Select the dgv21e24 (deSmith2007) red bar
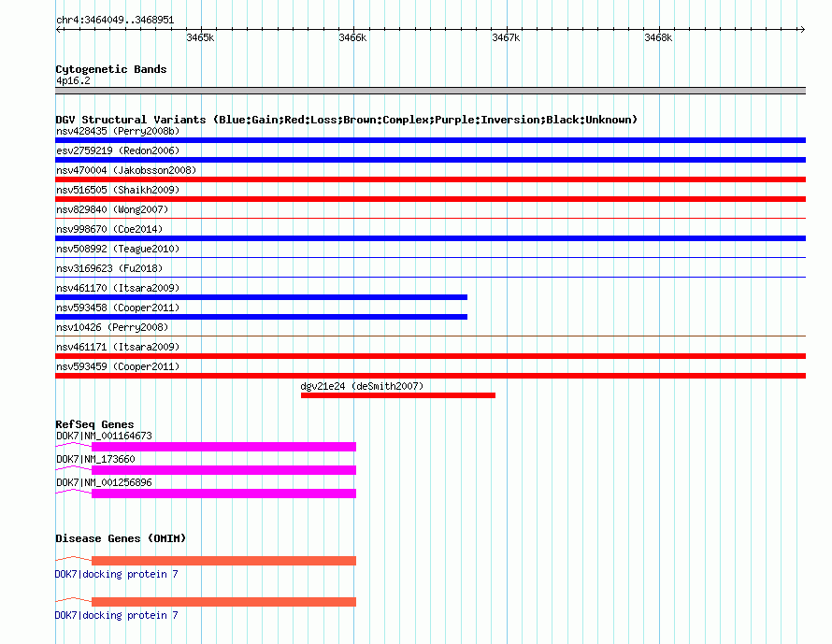This screenshot has width=832, height=644. click(398, 395)
